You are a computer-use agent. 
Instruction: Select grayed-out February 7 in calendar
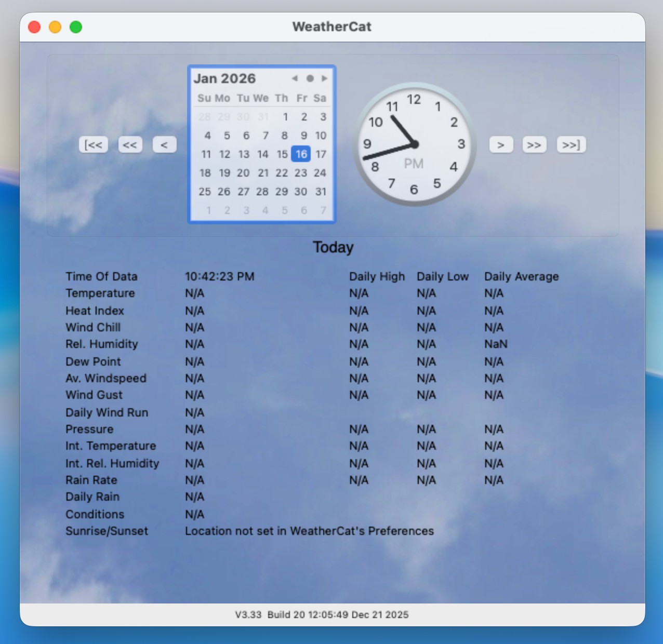(x=323, y=210)
